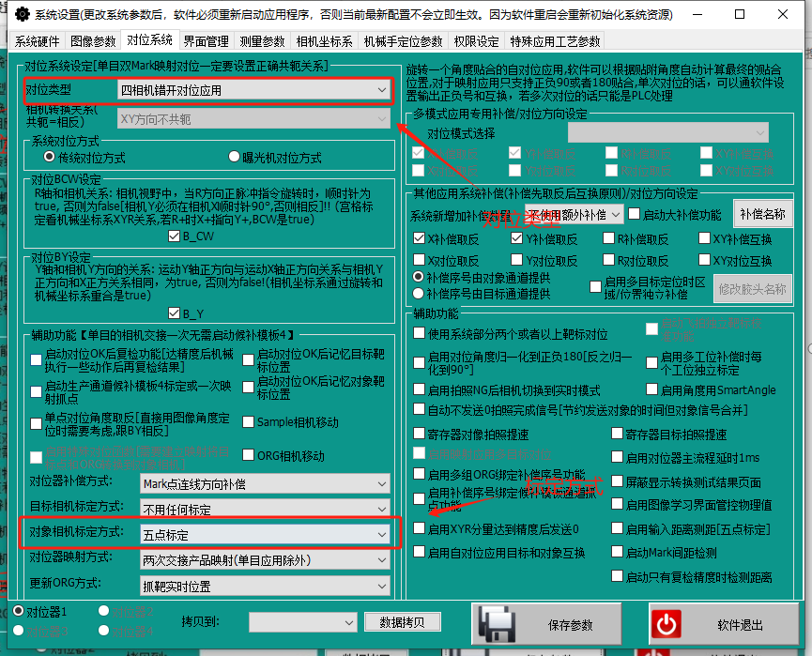Enable 启用角度用SmartAngle checkbox
Viewport: 812px width, 656px height.
coord(651,389)
